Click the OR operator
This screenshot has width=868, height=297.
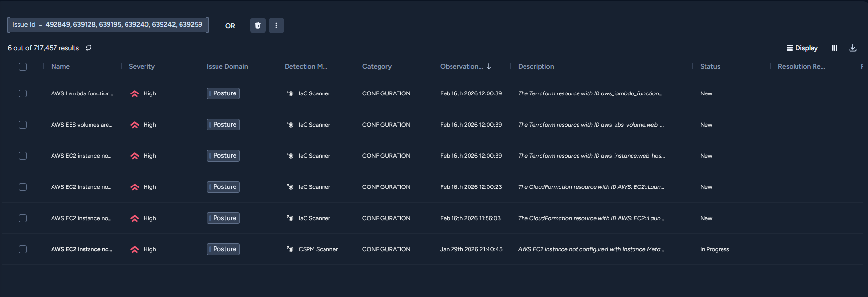[230, 26]
